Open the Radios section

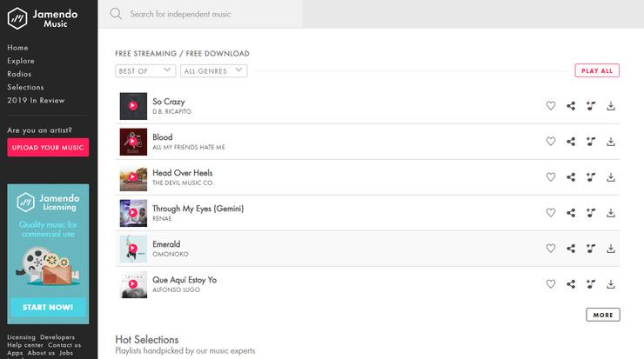[x=19, y=74]
